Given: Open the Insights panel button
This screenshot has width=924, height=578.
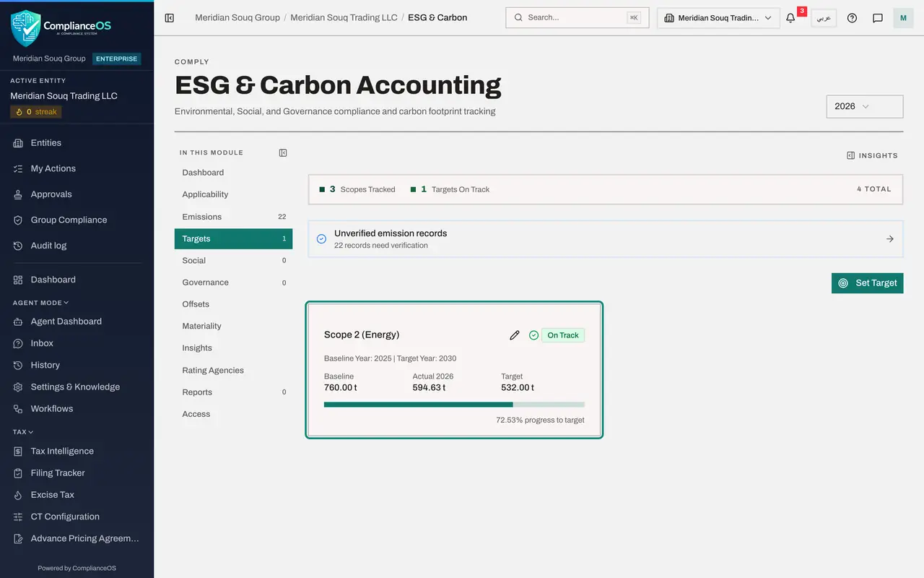Looking at the screenshot, I should (x=872, y=155).
